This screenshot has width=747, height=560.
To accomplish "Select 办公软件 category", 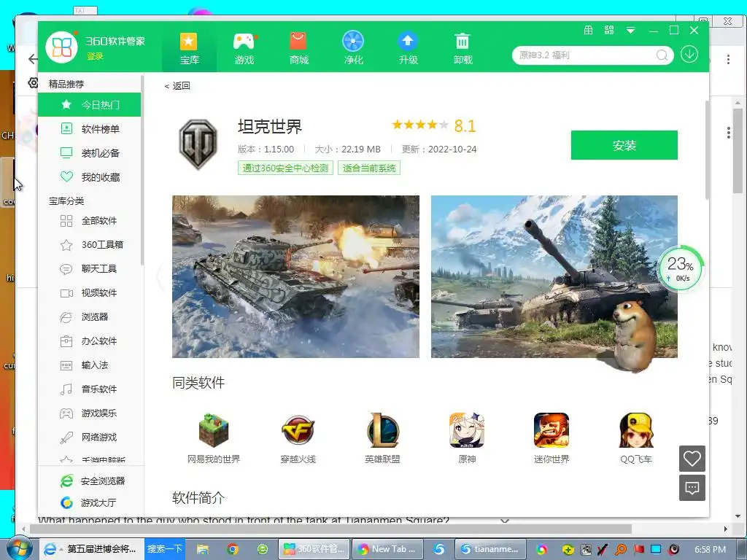I will coord(90,341).
